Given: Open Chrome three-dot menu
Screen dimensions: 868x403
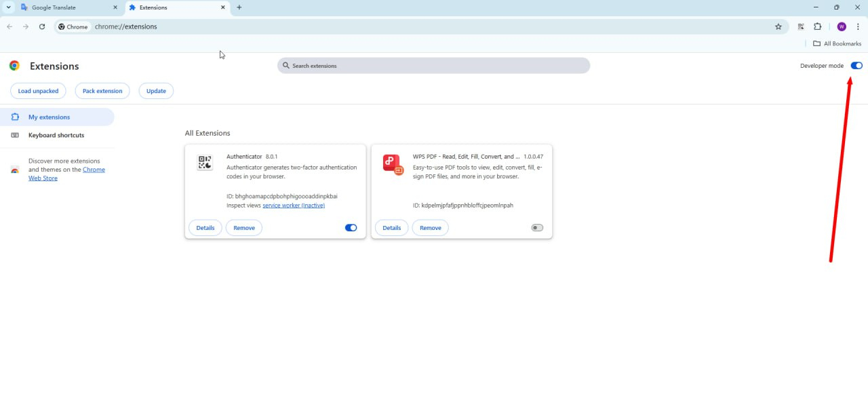Looking at the screenshot, I should (858, 26).
